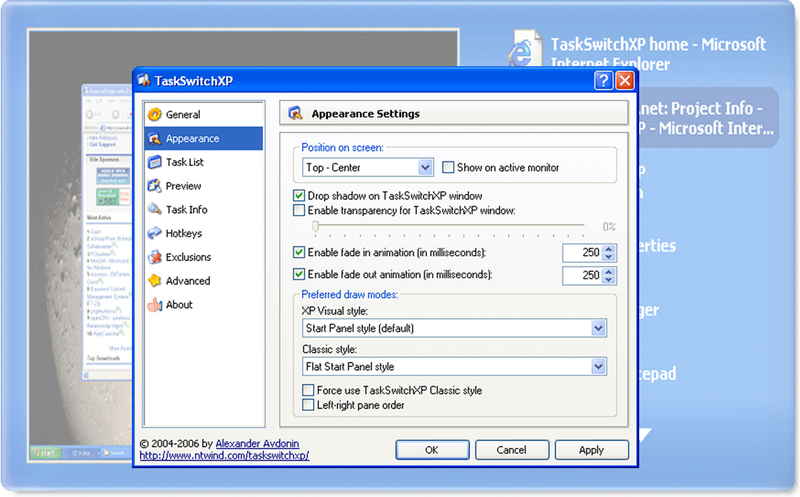Click the General gear icon in sidebar
800x497 pixels.
click(x=155, y=114)
